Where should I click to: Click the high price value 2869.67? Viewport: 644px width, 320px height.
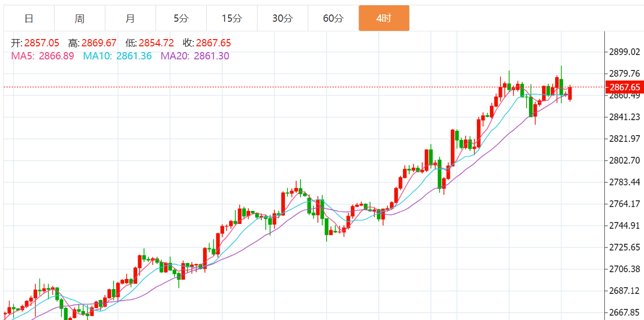click(x=99, y=43)
